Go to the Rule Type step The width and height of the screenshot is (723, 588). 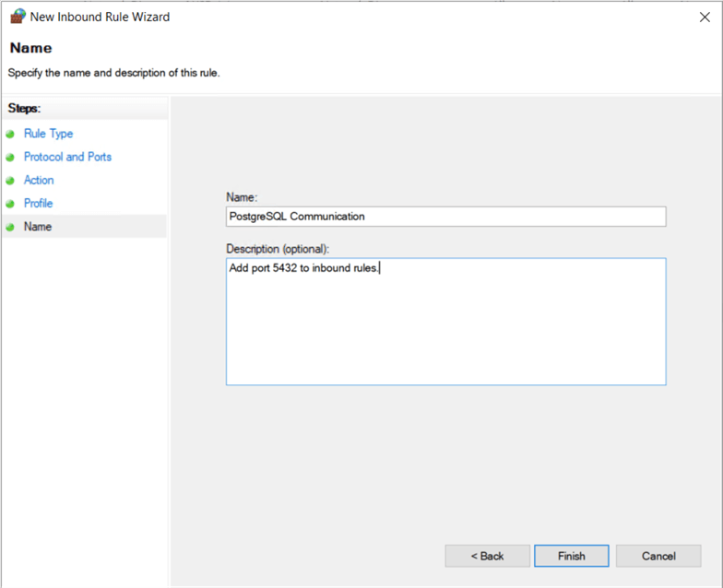point(48,134)
